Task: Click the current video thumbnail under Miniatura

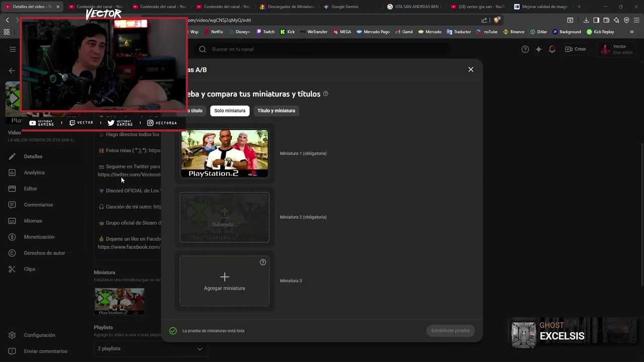Action: coord(120,301)
